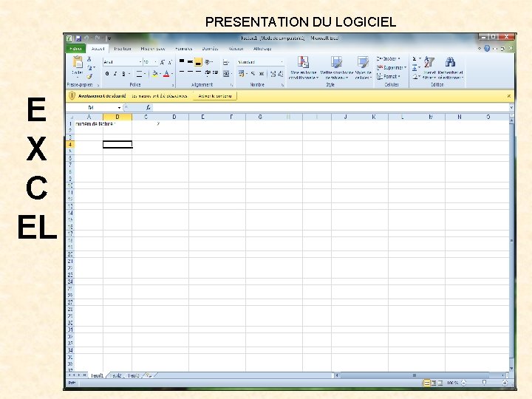Click the percent style icon
Viewport: 532px width, 399px height.
point(253,74)
